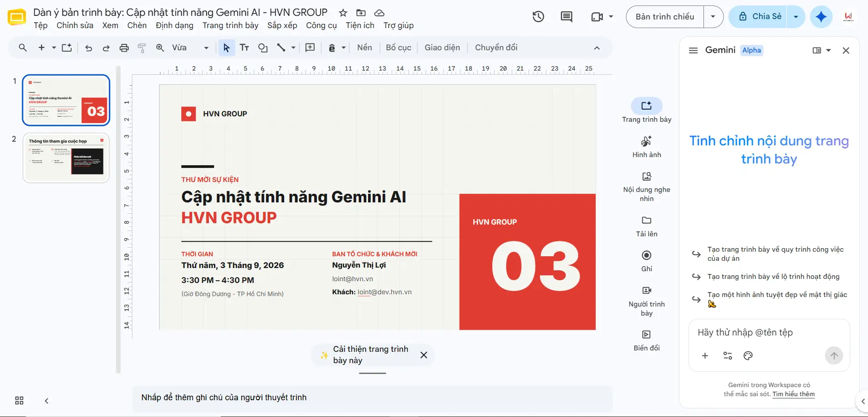
Task: Search the menus magnifier icon
Action: [x=23, y=48]
